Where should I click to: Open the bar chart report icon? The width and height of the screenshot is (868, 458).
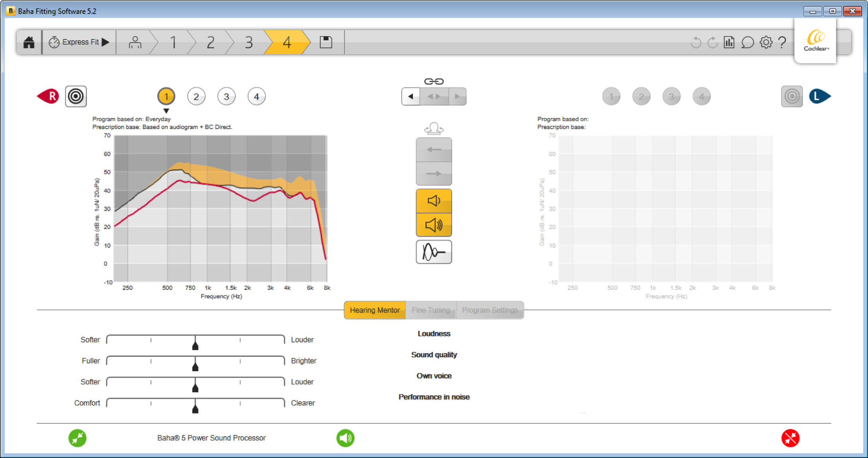coord(729,42)
